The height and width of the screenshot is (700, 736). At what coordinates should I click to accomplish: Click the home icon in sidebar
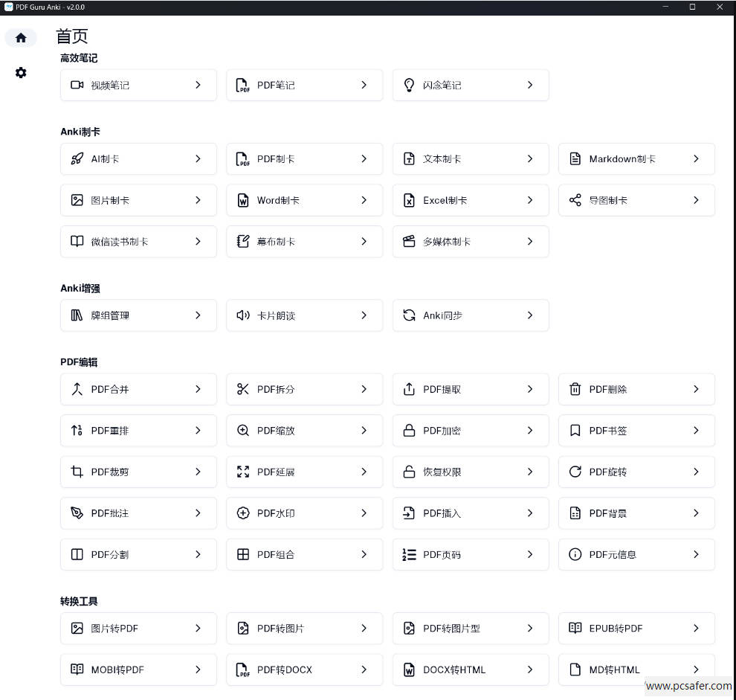pos(21,37)
